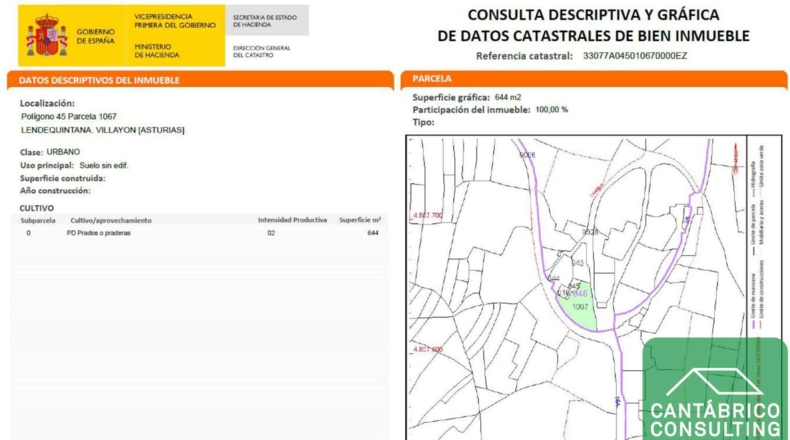Viewport: 790px width, 440px height.
Task: Select the 100,00 % participation value
Action: pos(552,109)
